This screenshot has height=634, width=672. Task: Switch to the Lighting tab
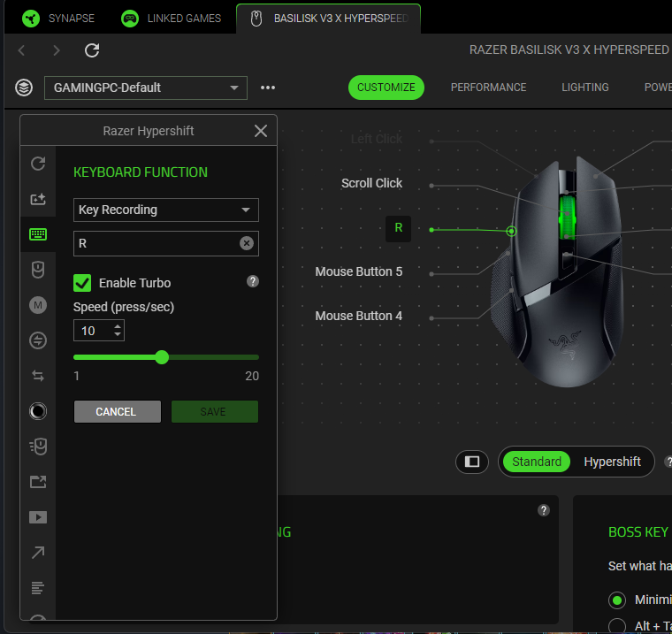[x=585, y=88]
